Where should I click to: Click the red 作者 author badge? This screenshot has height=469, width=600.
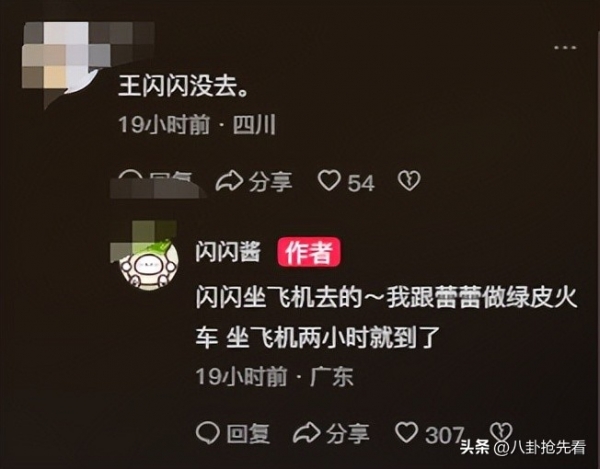tap(309, 252)
